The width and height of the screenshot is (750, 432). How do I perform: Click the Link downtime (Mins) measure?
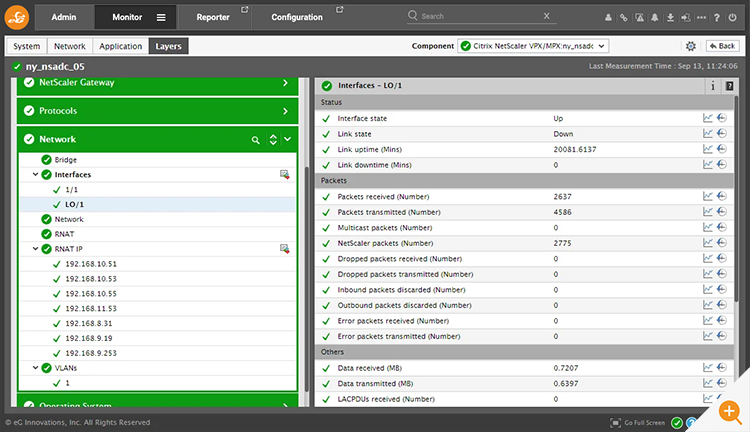pyautogui.click(x=375, y=165)
